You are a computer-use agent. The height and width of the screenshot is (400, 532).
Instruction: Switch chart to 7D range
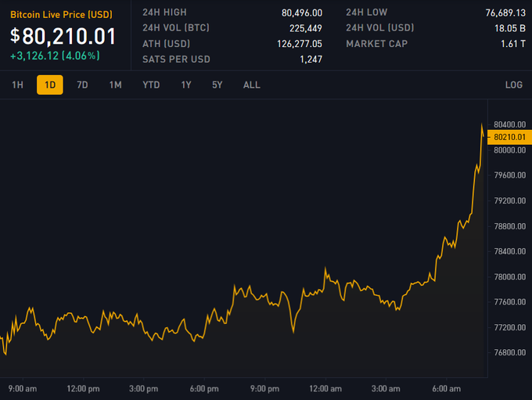pos(82,85)
